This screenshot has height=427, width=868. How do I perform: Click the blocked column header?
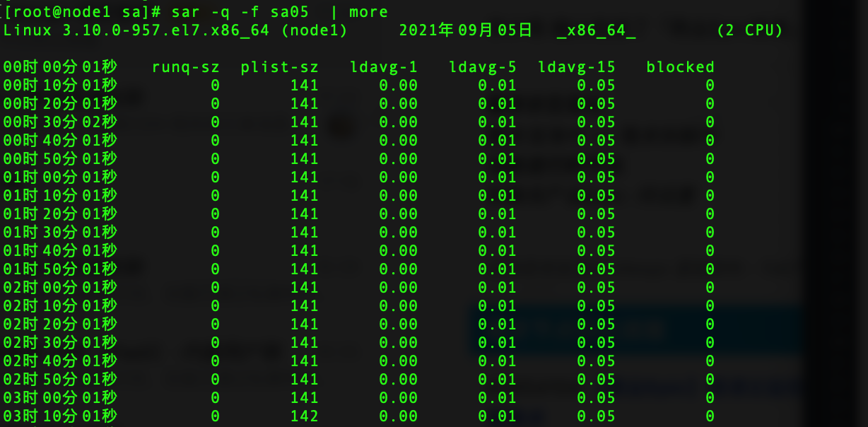[680, 67]
